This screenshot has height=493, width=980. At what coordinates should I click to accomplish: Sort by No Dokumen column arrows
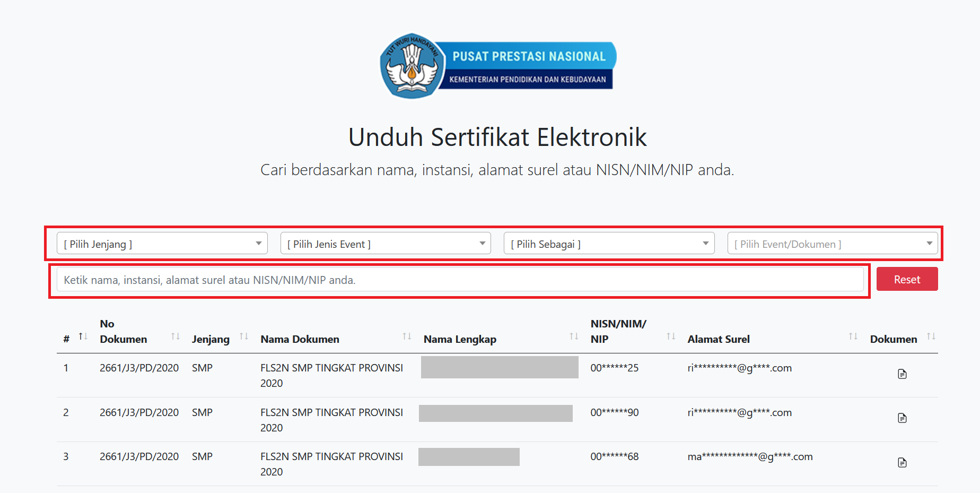point(176,336)
